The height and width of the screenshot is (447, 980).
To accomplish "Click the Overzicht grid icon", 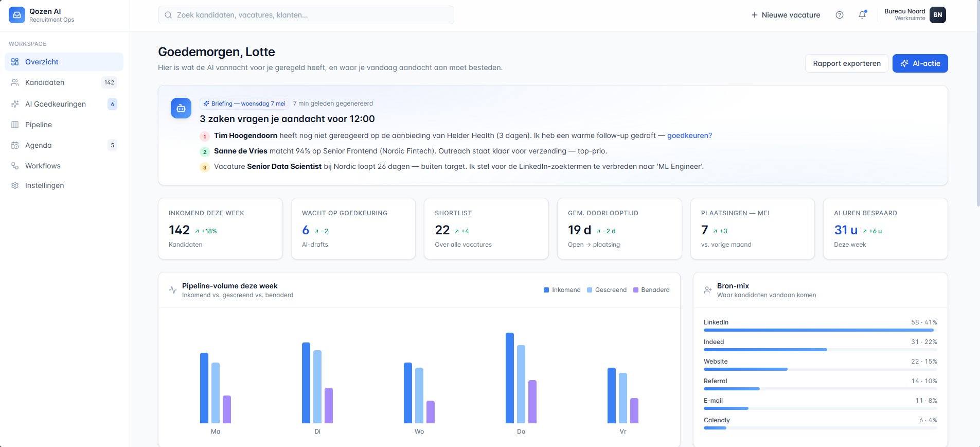I will click(x=15, y=62).
